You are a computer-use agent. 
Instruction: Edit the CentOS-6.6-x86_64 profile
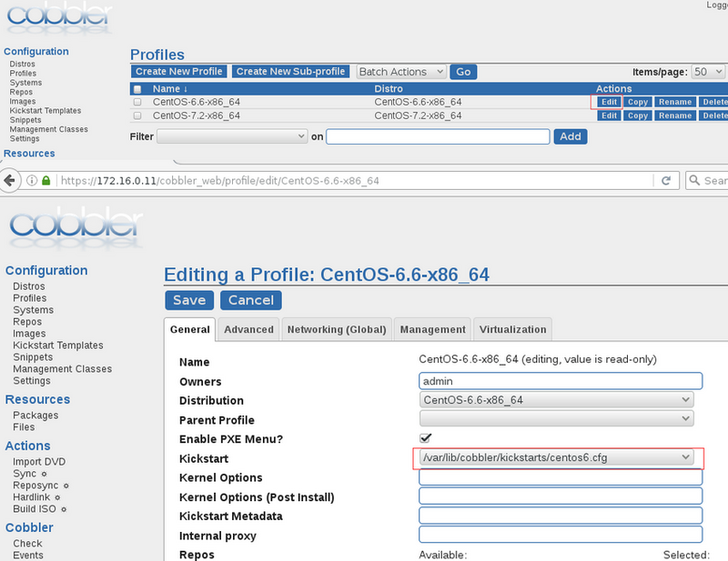tap(609, 102)
